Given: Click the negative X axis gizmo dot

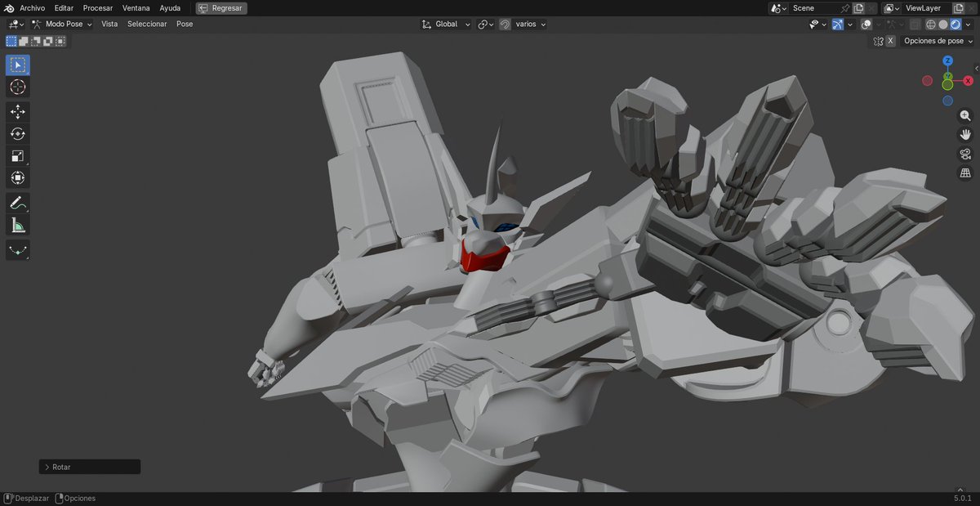Looking at the screenshot, I should pos(927,81).
